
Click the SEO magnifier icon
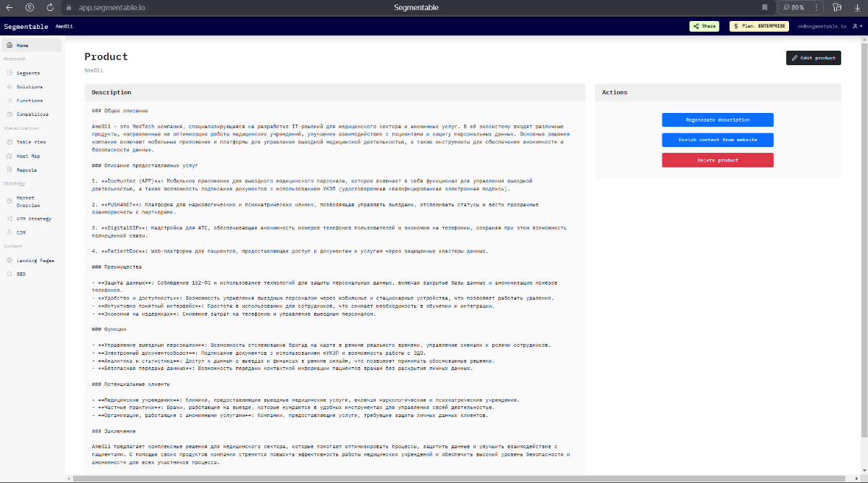[x=9, y=274]
